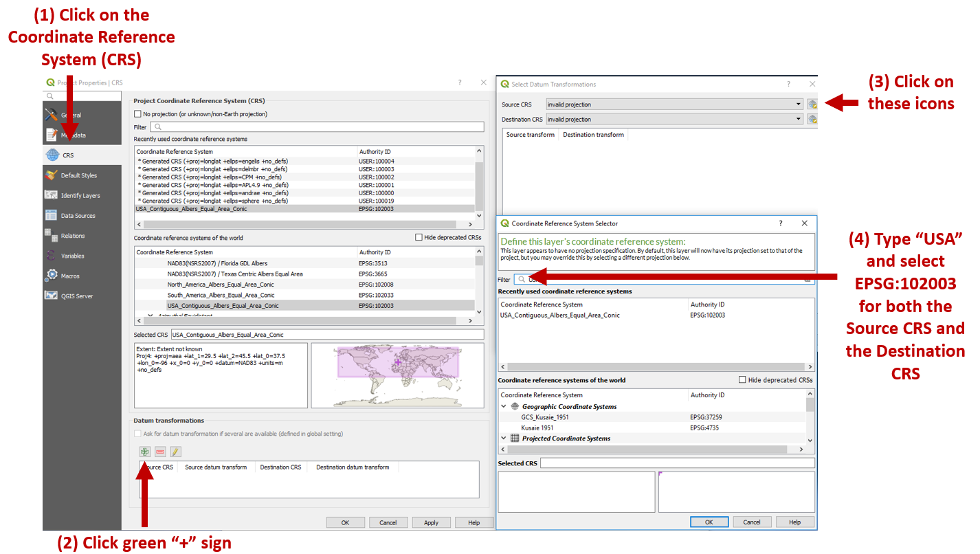Click the General tools icon in sidebar
Screen dimensions: 980x554
point(52,115)
